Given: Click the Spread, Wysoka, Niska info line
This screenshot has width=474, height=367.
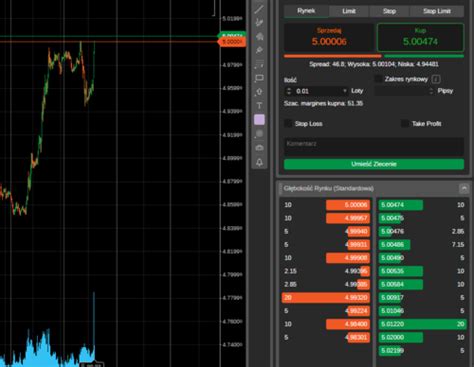Looking at the screenshot, I should [x=374, y=64].
